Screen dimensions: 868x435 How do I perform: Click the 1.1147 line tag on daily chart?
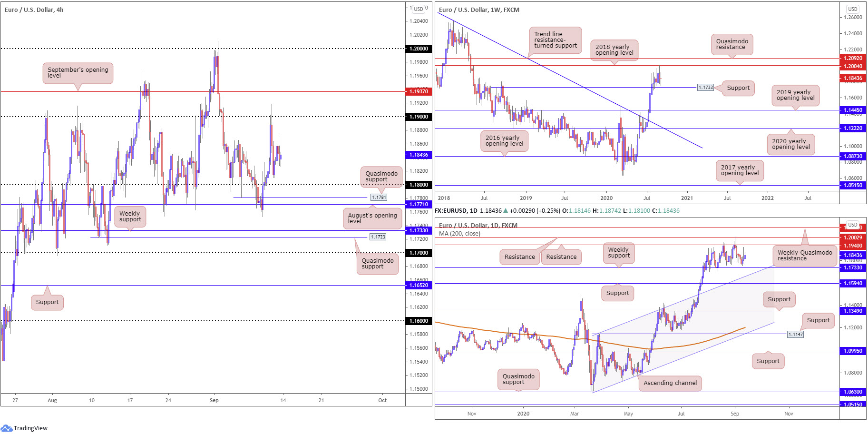point(796,334)
